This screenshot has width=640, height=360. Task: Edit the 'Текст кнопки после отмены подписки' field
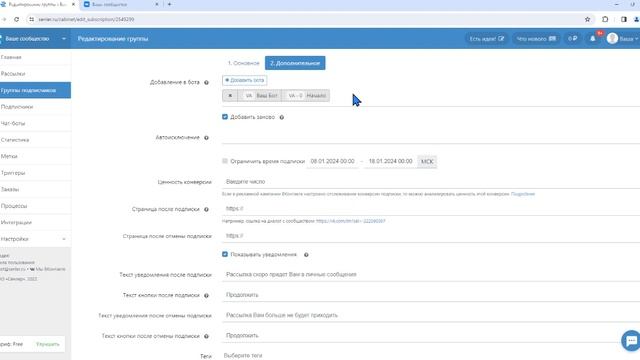[431, 336]
